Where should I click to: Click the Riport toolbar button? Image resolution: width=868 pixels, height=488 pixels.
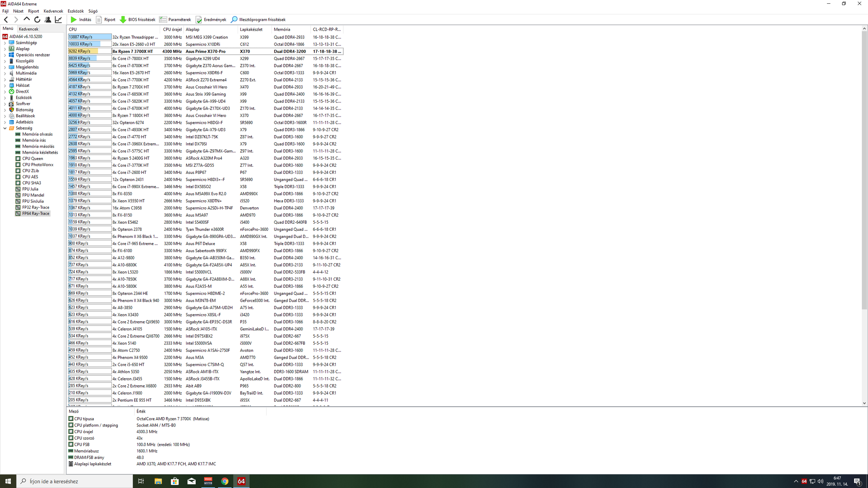tap(106, 20)
